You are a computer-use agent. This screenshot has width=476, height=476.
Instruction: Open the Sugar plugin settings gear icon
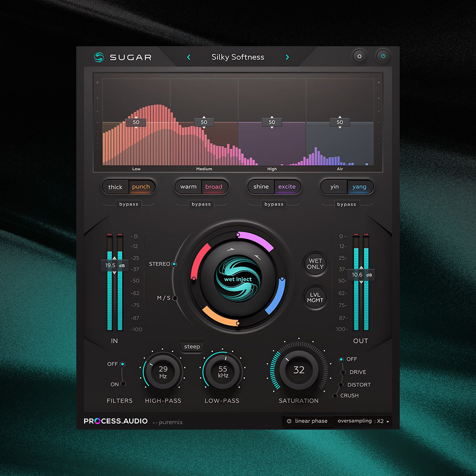(359, 56)
